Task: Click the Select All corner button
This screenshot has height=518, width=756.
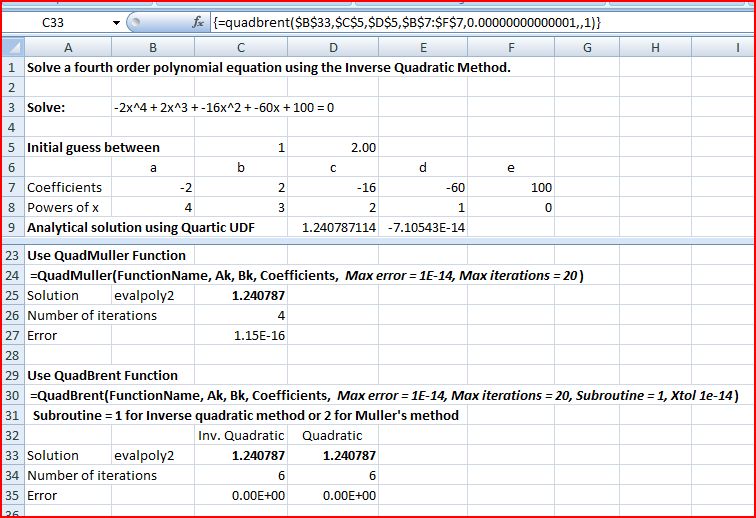Action: tap(11, 47)
